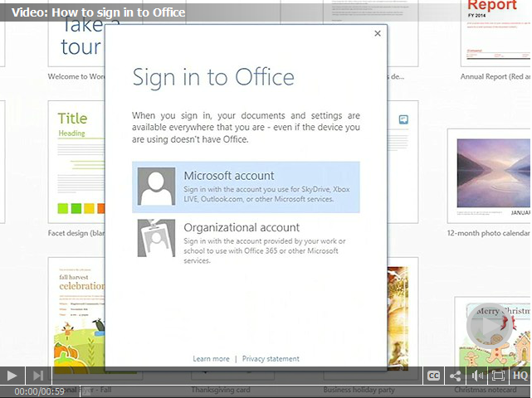532x398 pixels.
Task: Click the large translucent play overlay button
Action: pyautogui.click(x=489, y=326)
